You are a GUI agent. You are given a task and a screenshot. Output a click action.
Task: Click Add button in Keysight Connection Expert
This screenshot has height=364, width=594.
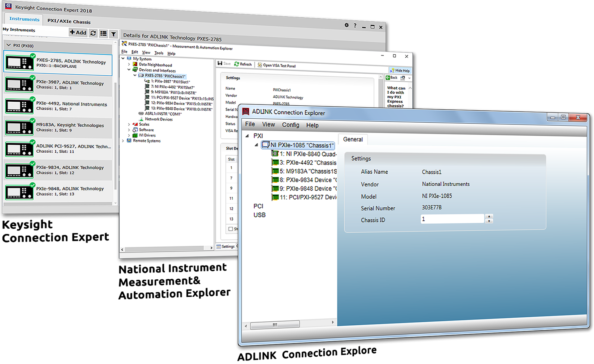(x=78, y=32)
